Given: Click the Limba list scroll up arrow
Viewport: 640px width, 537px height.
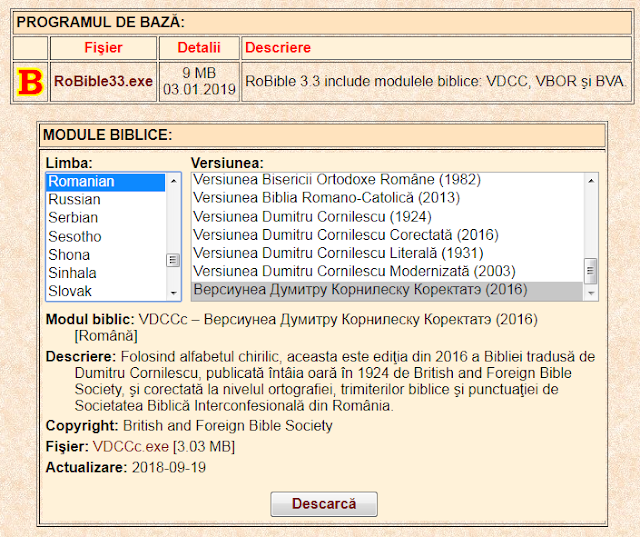Looking at the screenshot, I should point(173,181).
